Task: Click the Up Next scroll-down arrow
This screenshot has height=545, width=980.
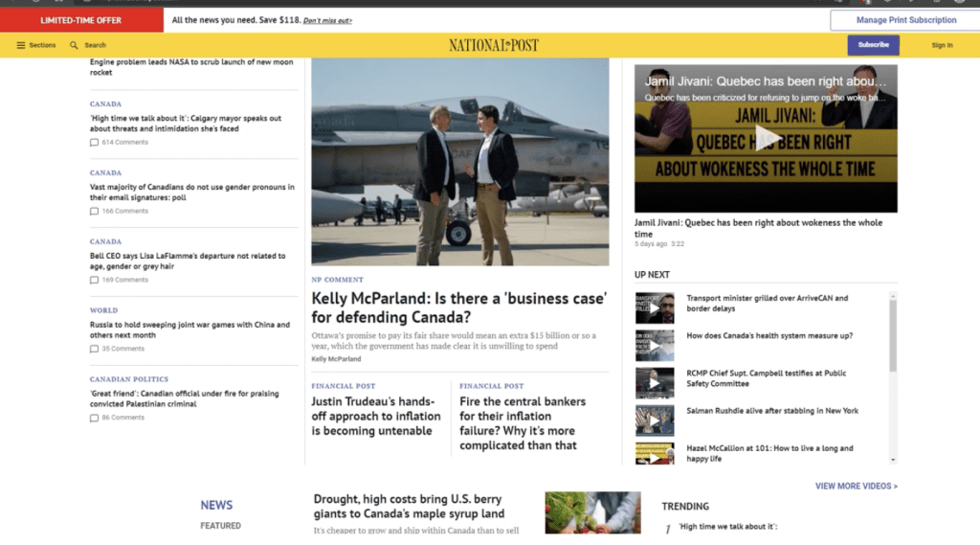Action: (x=893, y=460)
